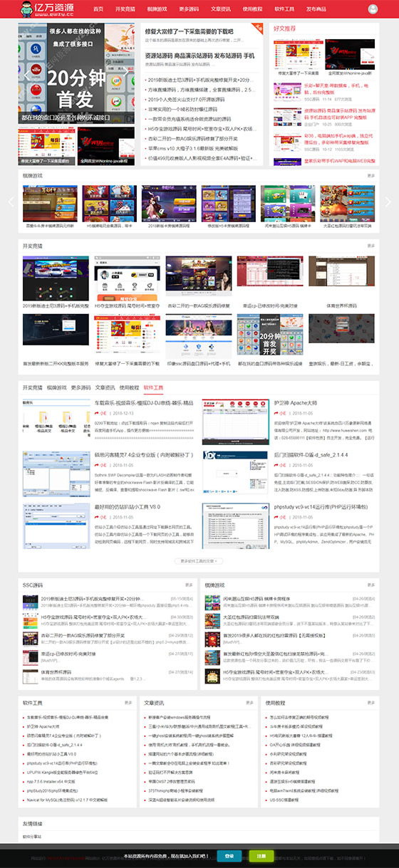Click 更多 in 文章资讯 list panel
Image resolution: width=399 pixels, height=868 pixels.
(x=250, y=702)
